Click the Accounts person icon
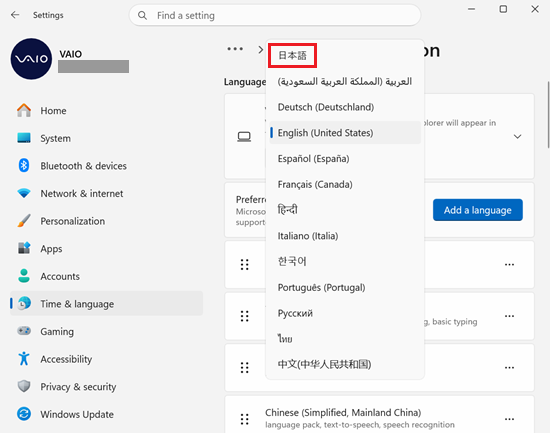This screenshot has width=550, height=433. coord(24,276)
